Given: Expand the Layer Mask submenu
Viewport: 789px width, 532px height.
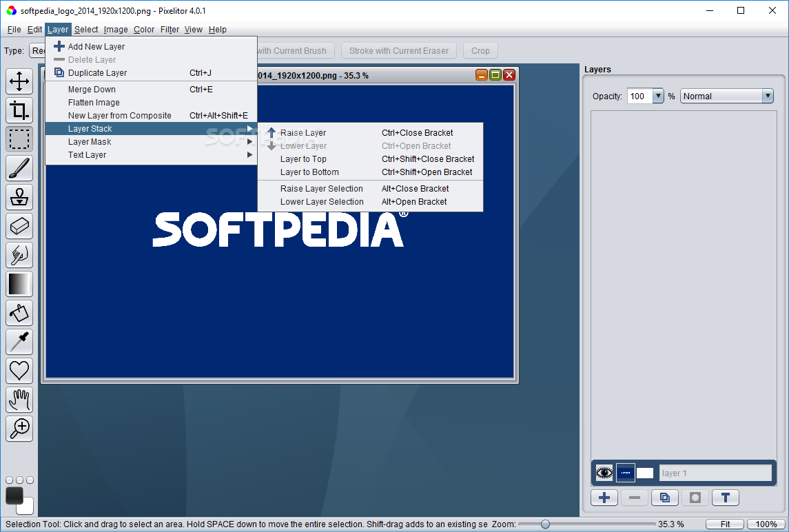Looking at the screenshot, I should click(151, 142).
